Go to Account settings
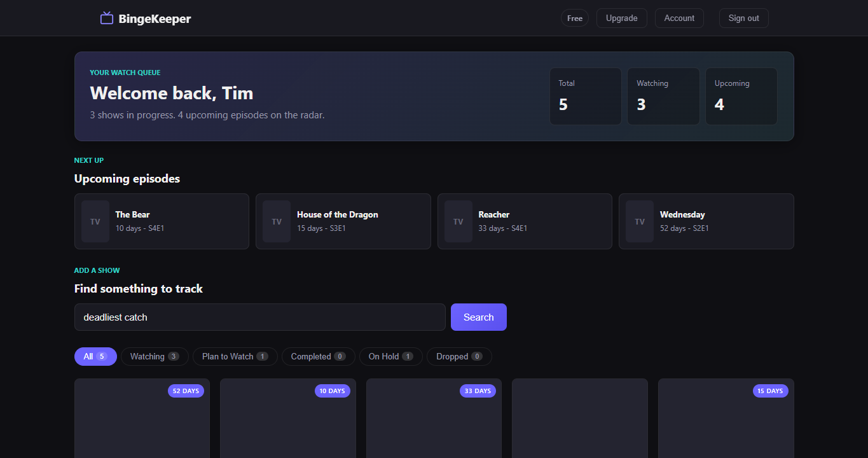 (679, 18)
